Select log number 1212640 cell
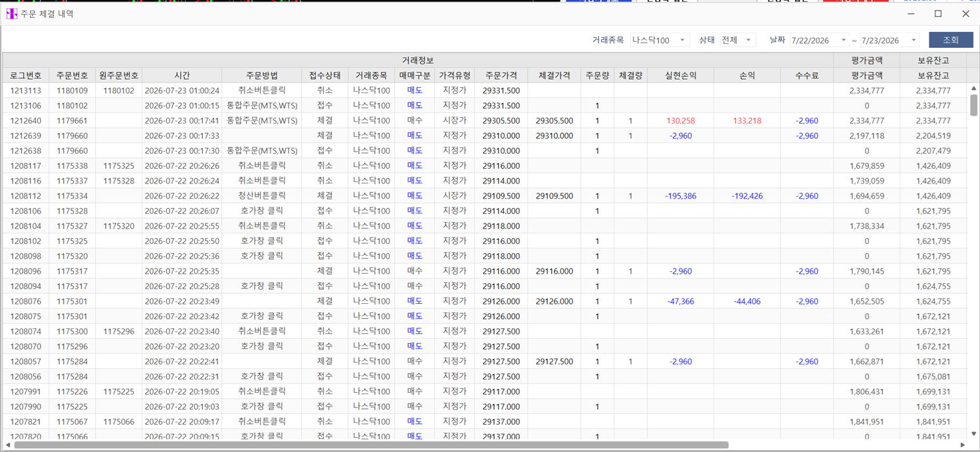 point(26,120)
